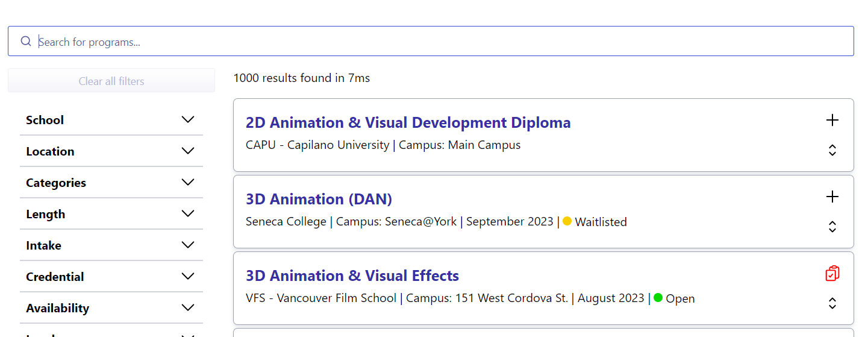868x337 pixels.
Task: Open the Intake filter section
Action: pos(111,245)
